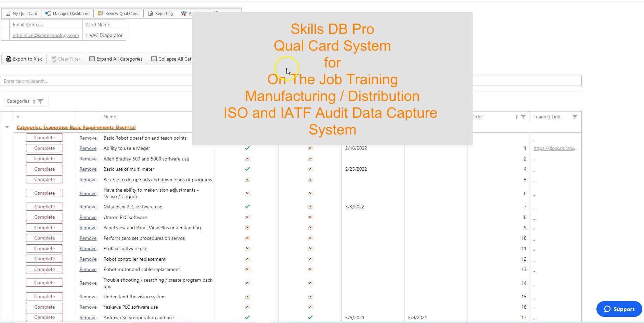Click the Export to Xlsx icon

(8, 59)
